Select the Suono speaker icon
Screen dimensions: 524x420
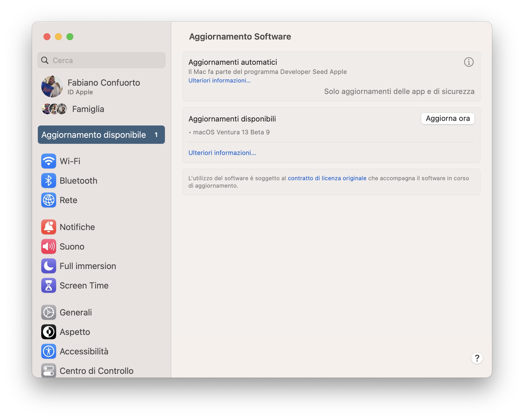48,246
